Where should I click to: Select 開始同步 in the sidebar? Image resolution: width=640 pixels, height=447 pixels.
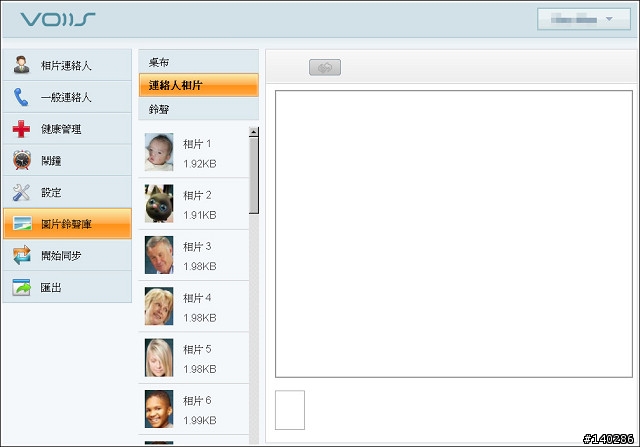click(x=67, y=256)
